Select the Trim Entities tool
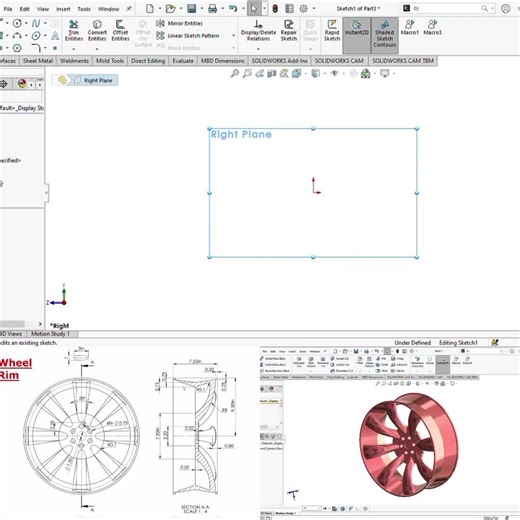The height and width of the screenshot is (520, 520). click(x=74, y=30)
